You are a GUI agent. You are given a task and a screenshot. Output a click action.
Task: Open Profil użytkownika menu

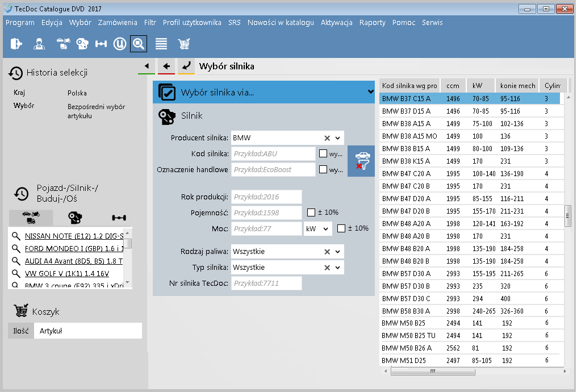(x=192, y=23)
